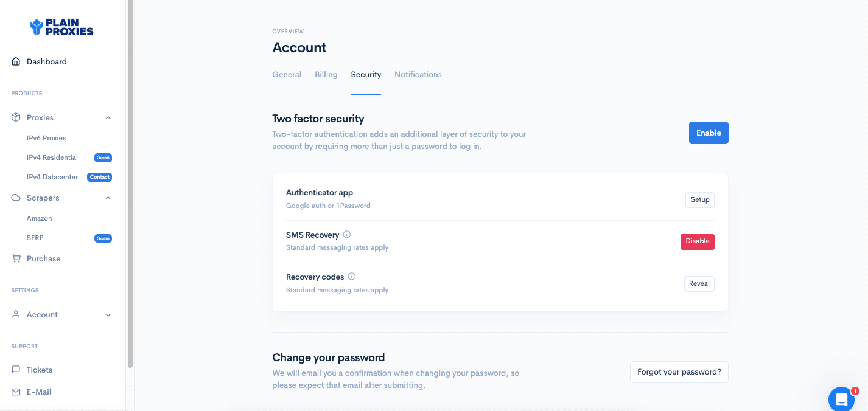This screenshot has width=868, height=411.
Task: Click the Proxies cube icon
Action: (x=16, y=117)
